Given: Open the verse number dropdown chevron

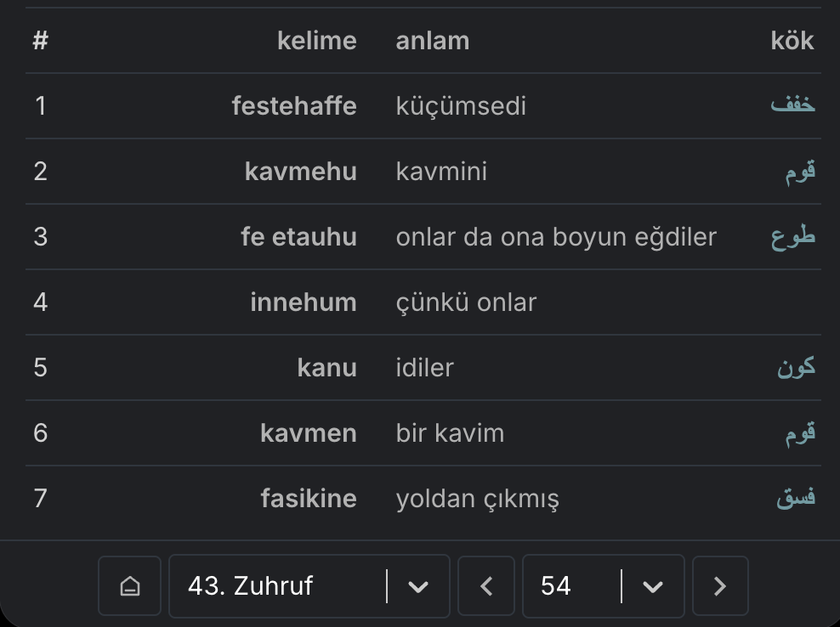Looking at the screenshot, I should tap(653, 585).
